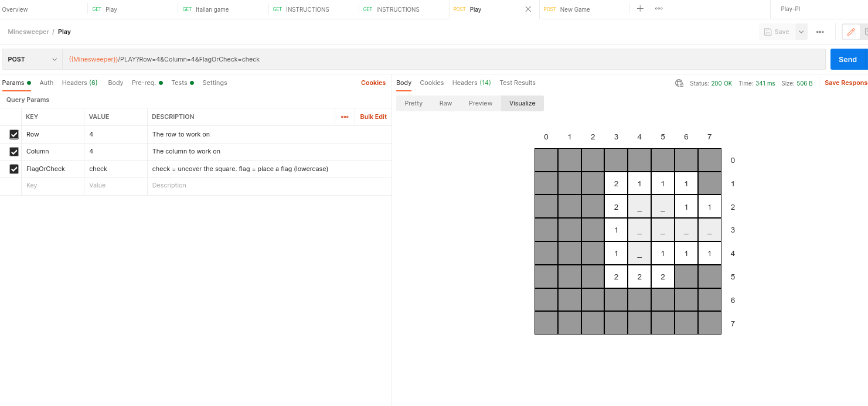Click the Time: 341 ms text

click(x=757, y=83)
